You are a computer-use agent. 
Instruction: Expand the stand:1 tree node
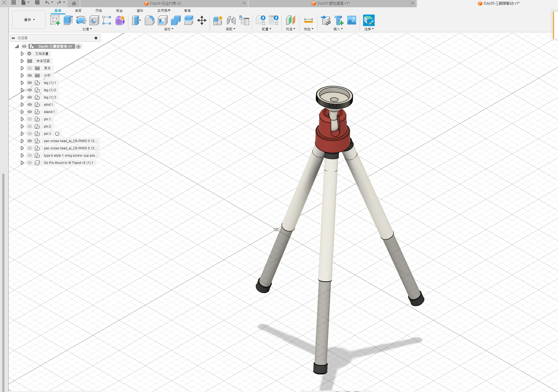click(22, 112)
